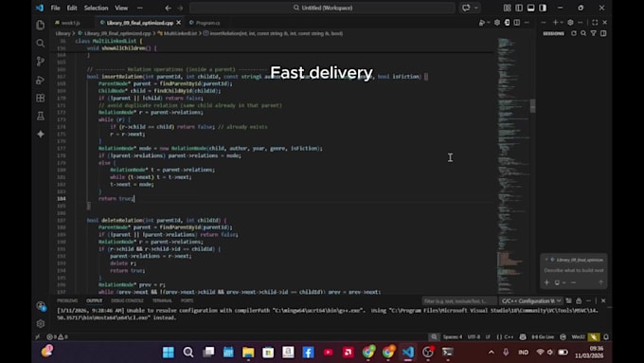Click the output filter text field
The height and width of the screenshot is (363, 644).
point(458,301)
